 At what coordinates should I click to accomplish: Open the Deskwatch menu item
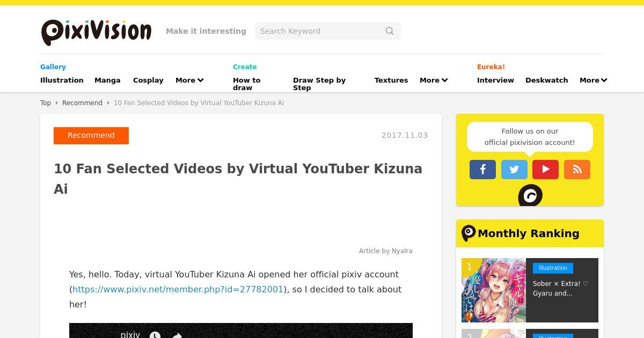(546, 80)
